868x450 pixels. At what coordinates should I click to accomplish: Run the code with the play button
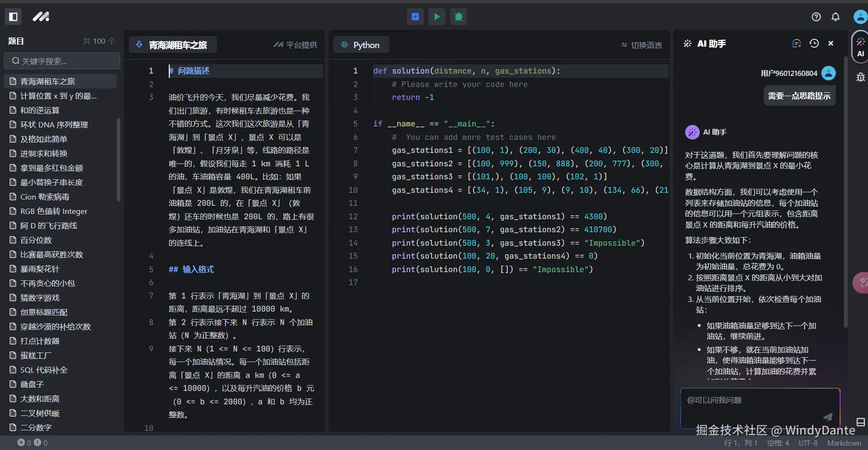click(437, 17)
